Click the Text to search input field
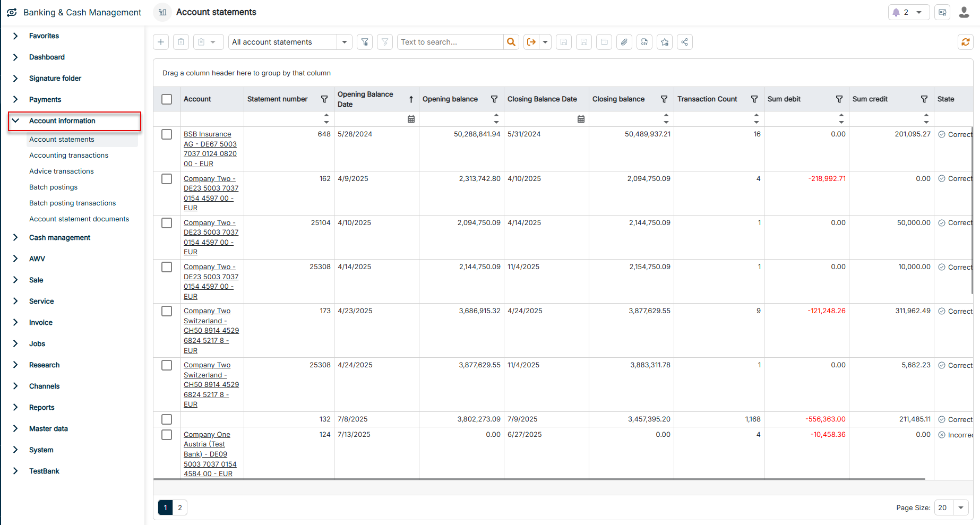980x525 pixels. (x=450, y=42)
